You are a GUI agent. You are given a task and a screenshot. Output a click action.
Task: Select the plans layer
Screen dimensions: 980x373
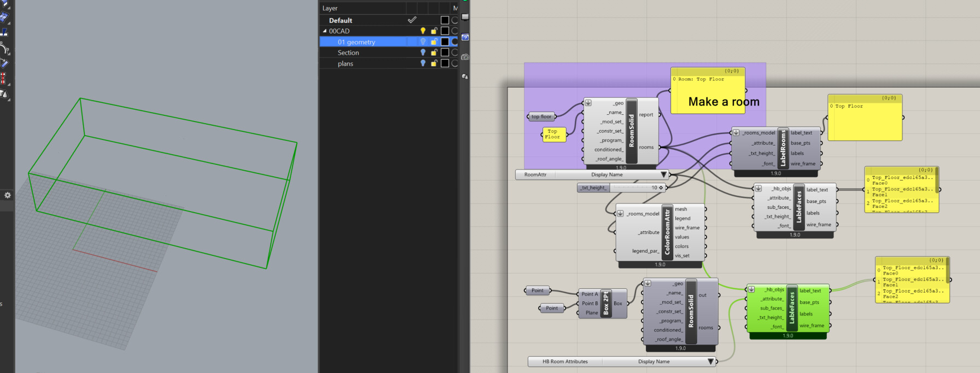point(346,63)
